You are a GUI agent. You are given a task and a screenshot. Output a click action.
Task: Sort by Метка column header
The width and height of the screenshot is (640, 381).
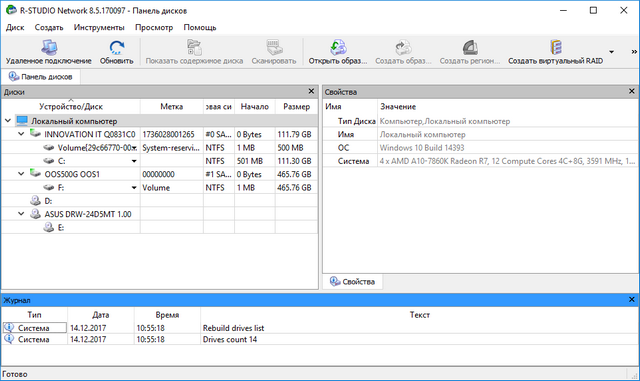pos(171,107)
